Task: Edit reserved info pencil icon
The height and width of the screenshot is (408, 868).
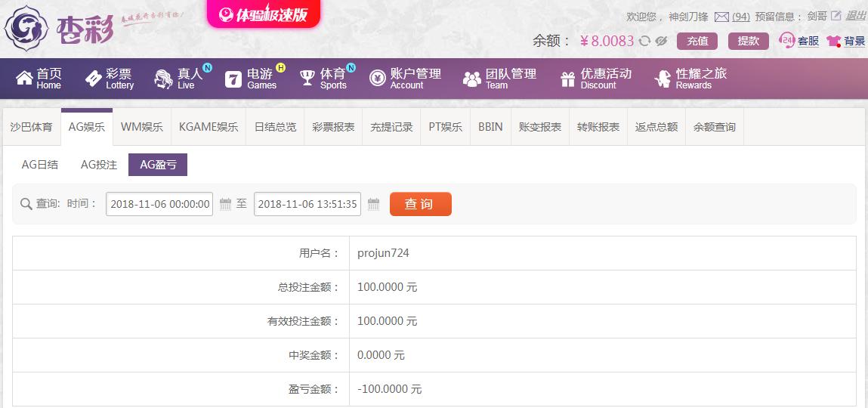Action: coord(836,16)
